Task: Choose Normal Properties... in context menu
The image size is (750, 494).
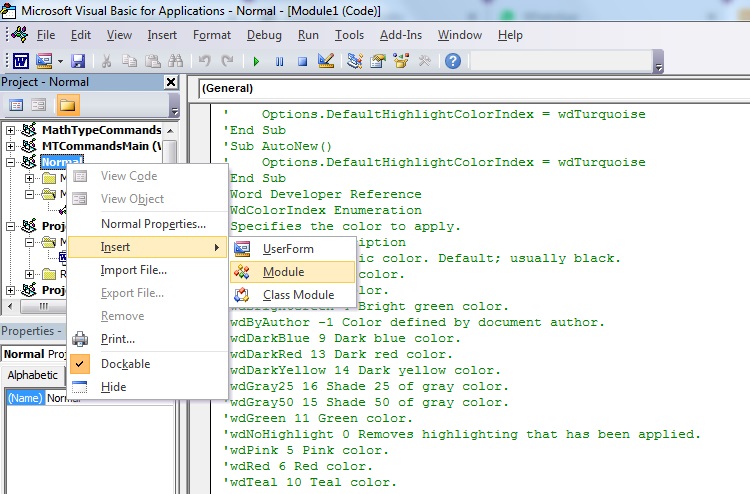Action: tap(148, 224)
